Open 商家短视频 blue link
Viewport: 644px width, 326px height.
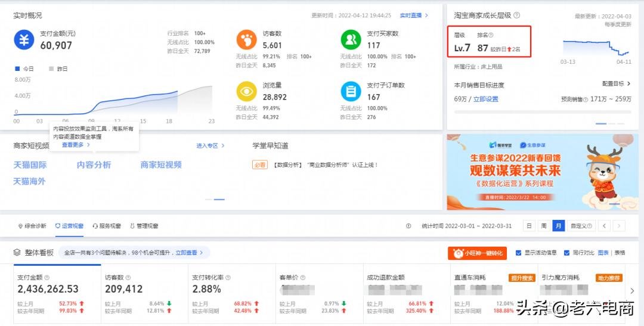[161, 164]
